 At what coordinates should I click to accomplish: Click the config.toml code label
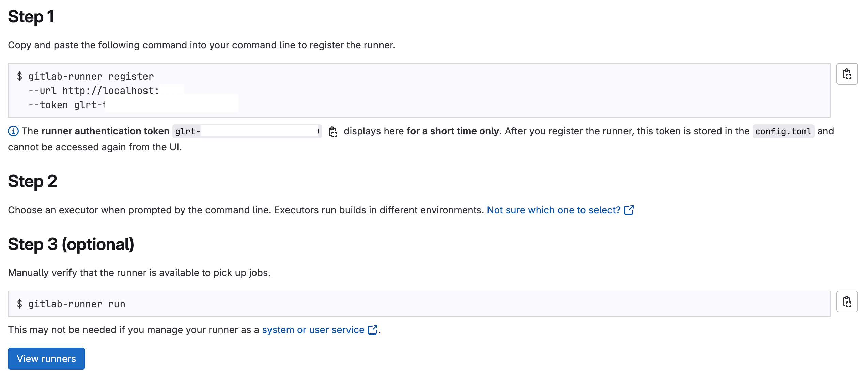click(x=783, y=131)
